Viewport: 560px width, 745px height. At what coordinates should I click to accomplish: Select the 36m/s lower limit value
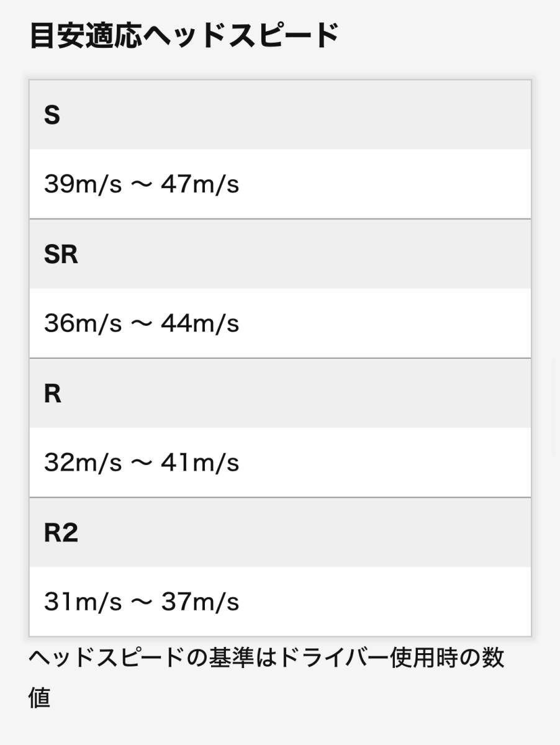click(83, 323)
